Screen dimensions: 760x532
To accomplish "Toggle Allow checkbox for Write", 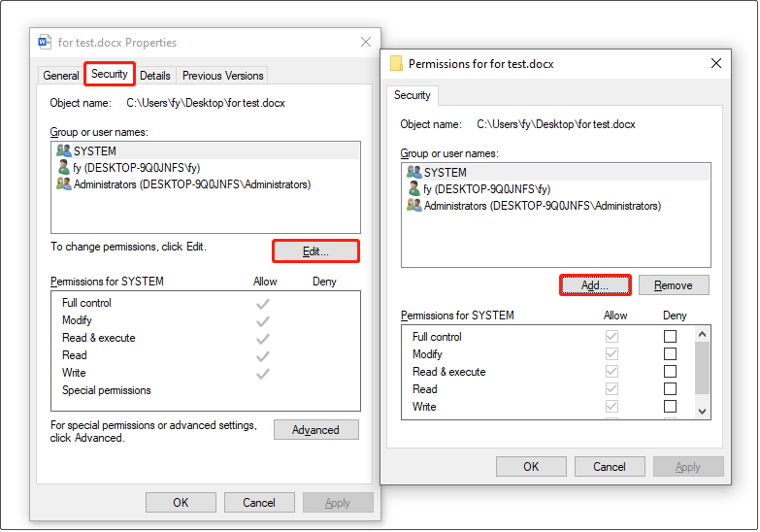I will (x=611, y=407).
